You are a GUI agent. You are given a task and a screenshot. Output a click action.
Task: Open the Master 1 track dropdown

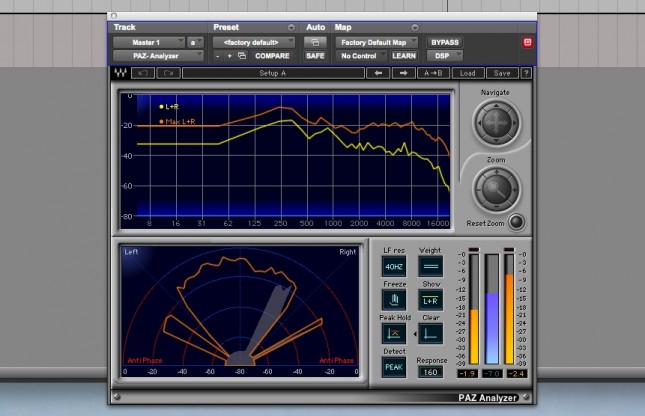(148, 43)
